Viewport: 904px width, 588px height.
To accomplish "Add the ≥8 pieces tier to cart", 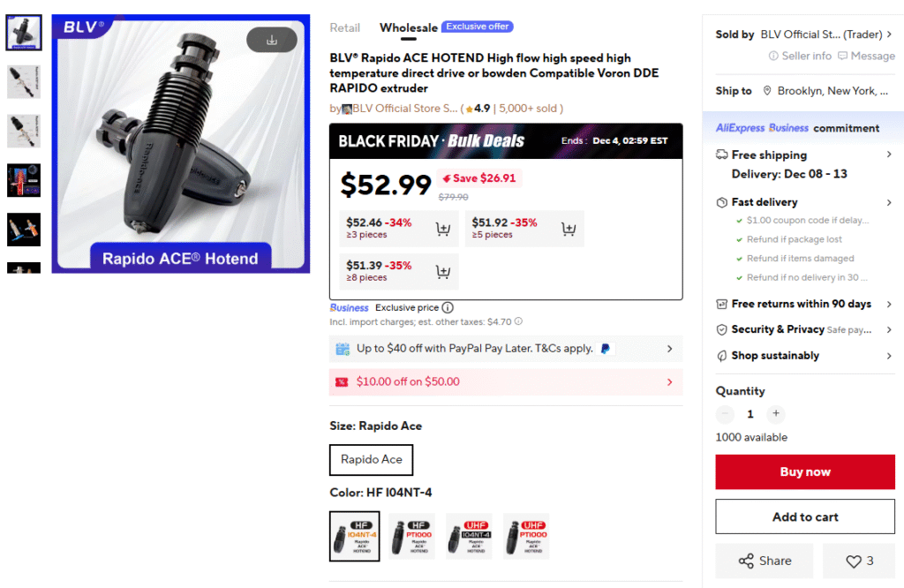I will (x=443, y=272).
